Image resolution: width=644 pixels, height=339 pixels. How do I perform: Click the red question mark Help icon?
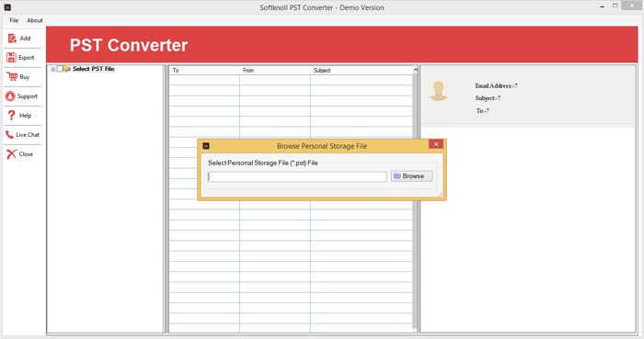[11, 115]
